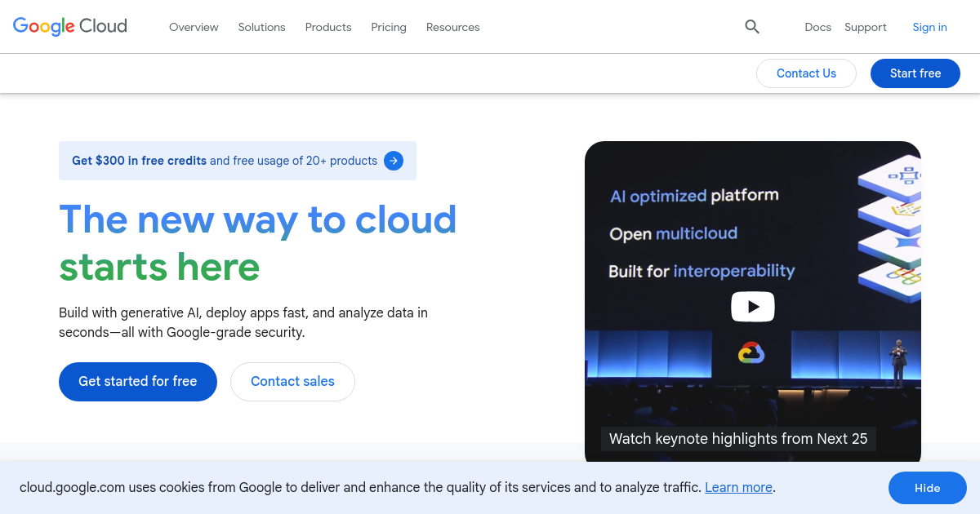Open the $300 free credits banner

[238, 161]
